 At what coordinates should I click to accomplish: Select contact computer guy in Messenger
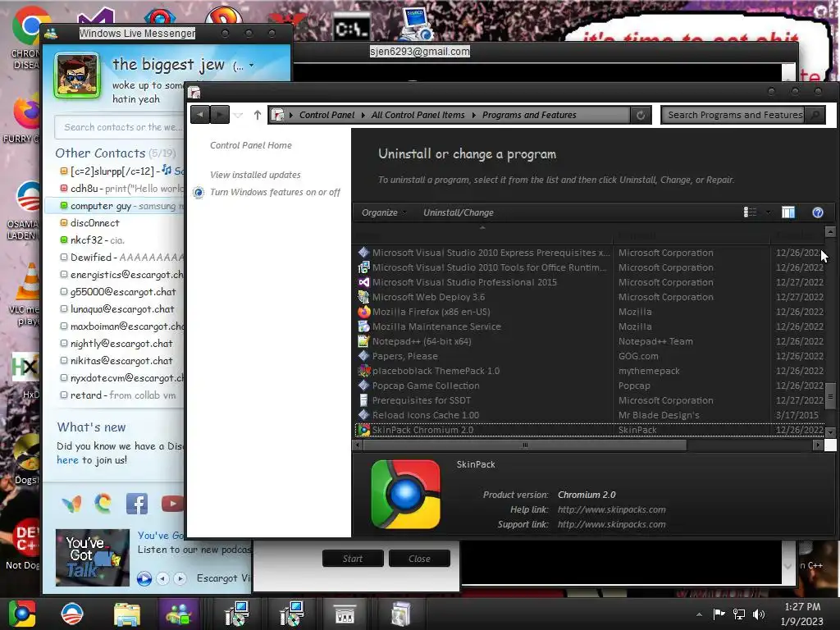tap(115, 206)
